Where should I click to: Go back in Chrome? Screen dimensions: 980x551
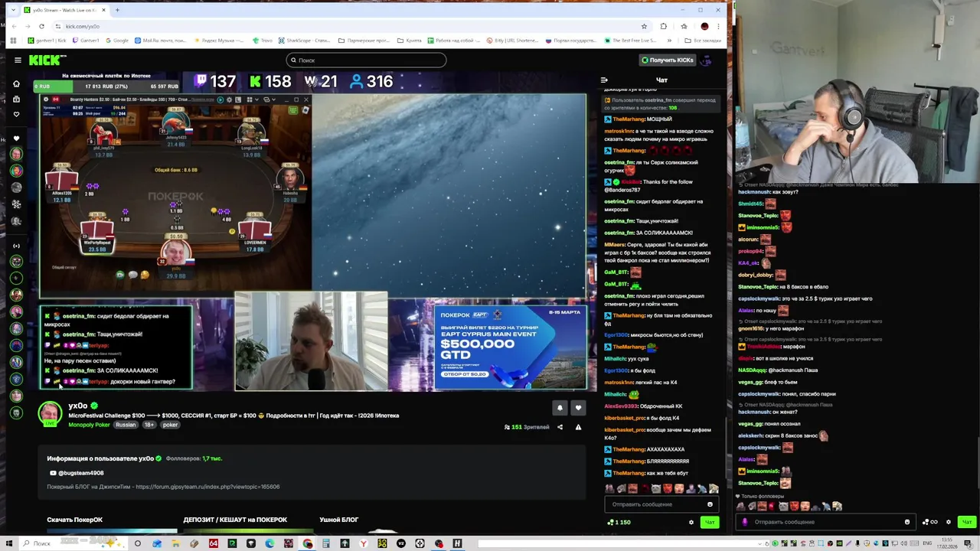pos(13,26)
